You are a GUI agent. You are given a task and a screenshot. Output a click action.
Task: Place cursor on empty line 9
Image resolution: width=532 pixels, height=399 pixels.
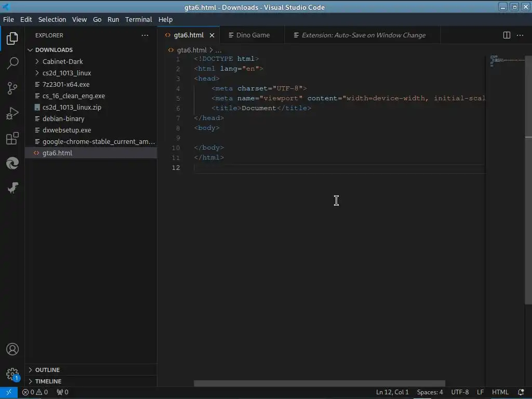click(339, 138)
